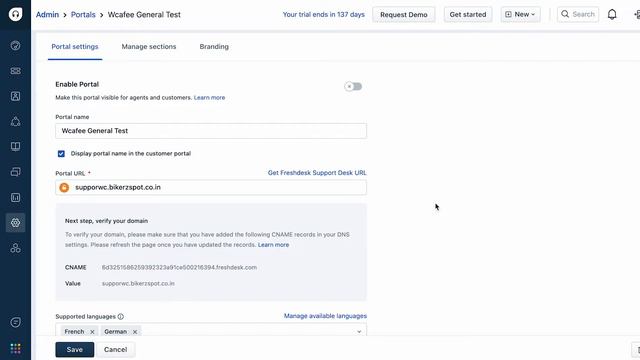Click the notifications bell icon
This screenshot has height=360, width=640.
[612, 14]
